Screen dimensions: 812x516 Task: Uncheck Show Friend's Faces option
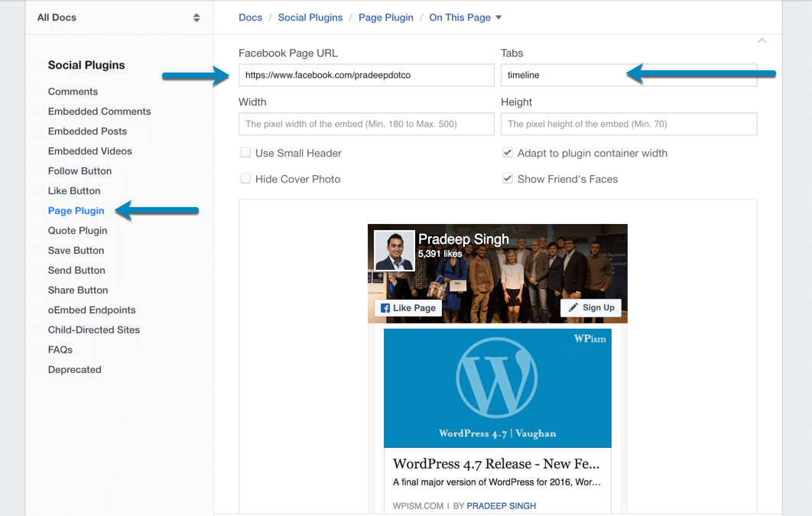point(508,179)
